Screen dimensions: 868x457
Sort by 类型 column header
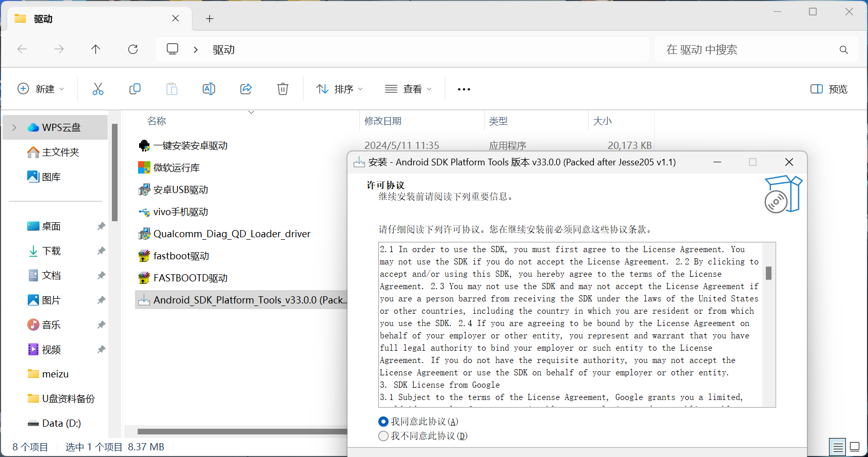[x=498, y=121]
